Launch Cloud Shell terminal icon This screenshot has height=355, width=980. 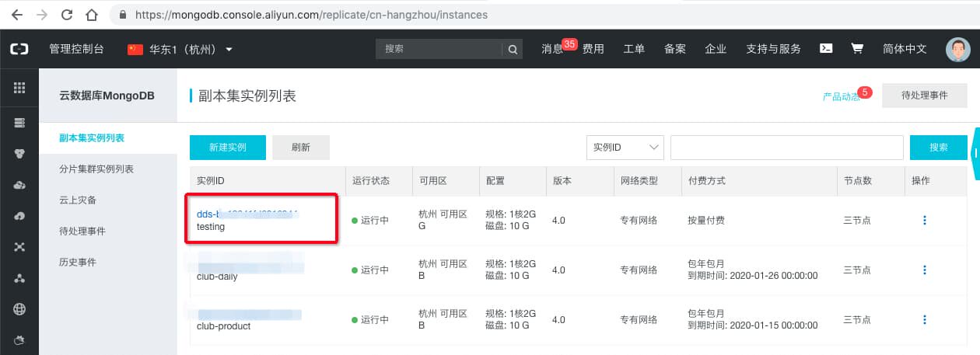click(x=827, y=48)
